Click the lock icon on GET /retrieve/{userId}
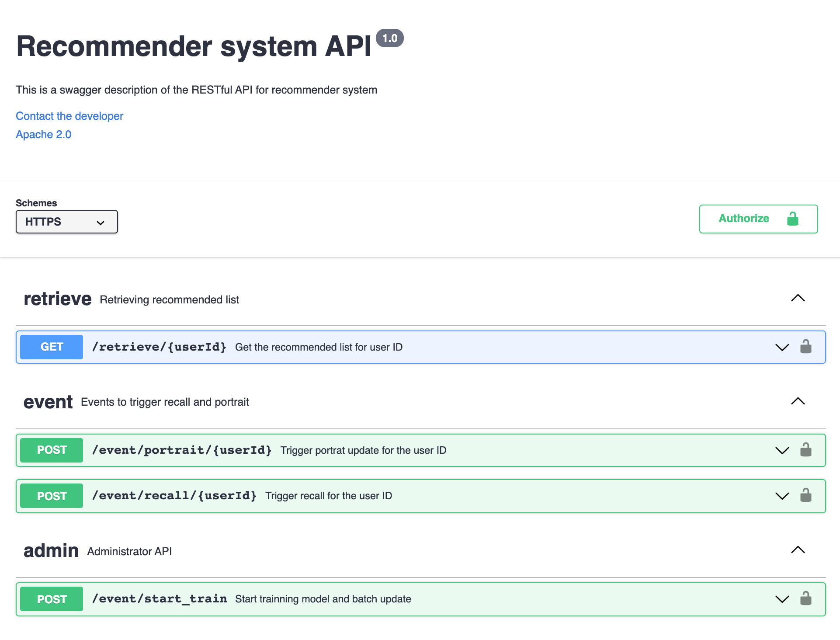This screenshot has width=840, height=640. (x=805, y=347)
